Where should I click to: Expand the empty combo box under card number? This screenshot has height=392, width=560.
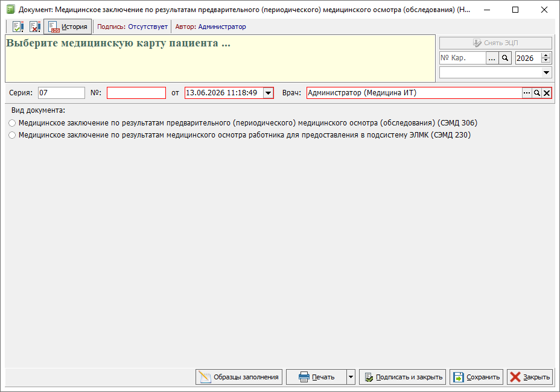546,72
